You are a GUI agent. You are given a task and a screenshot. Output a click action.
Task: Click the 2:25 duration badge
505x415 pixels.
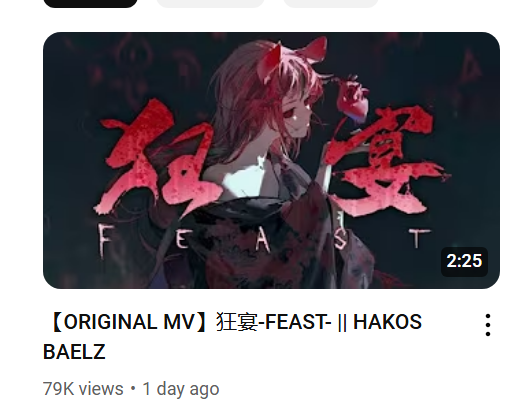(464, 261)
